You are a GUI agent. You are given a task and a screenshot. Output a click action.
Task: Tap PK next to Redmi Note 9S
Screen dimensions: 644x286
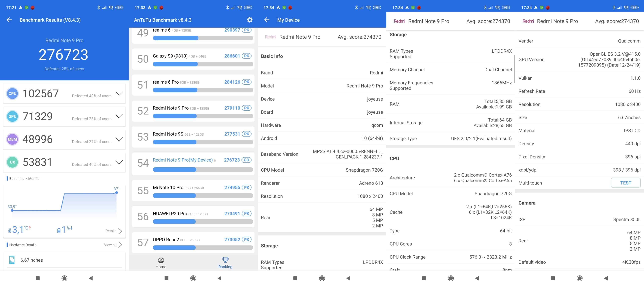click(x=247, y=134)
